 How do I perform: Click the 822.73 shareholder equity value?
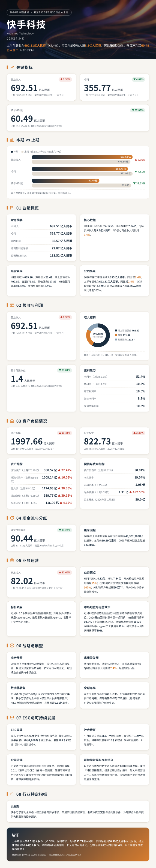pos(97,441)
